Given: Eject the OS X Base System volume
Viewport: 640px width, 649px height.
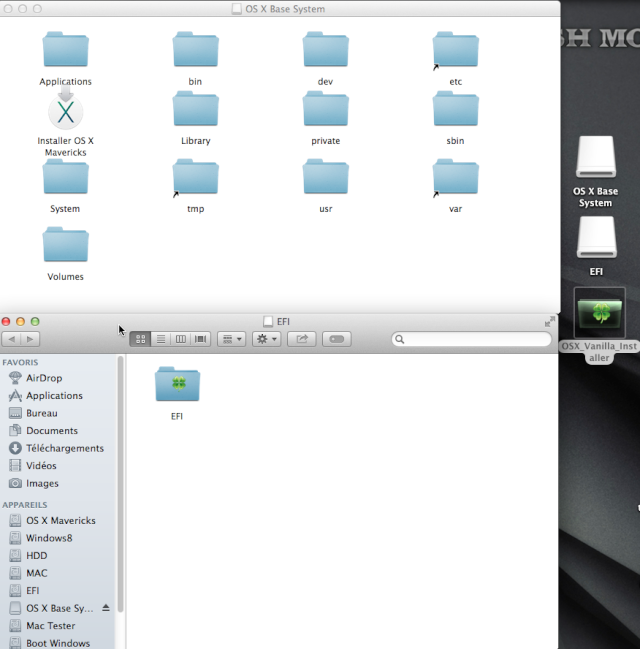Looking at the screenshot, I should pyautogui.click(x=106, y=608).
